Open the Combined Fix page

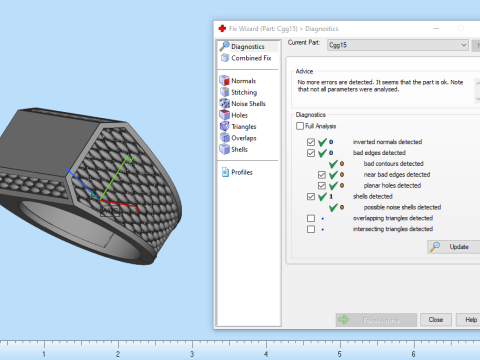coord(251,58)
